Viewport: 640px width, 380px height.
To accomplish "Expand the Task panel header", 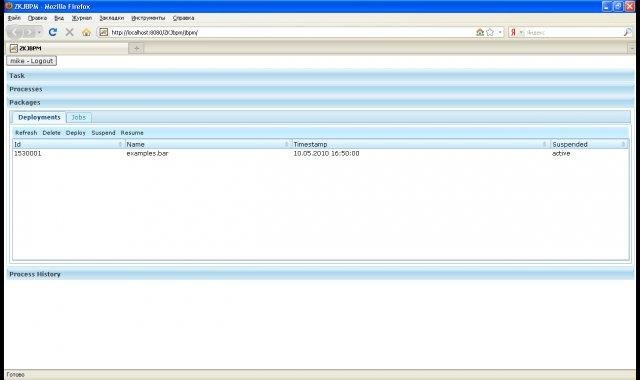I will pos(320,76).
